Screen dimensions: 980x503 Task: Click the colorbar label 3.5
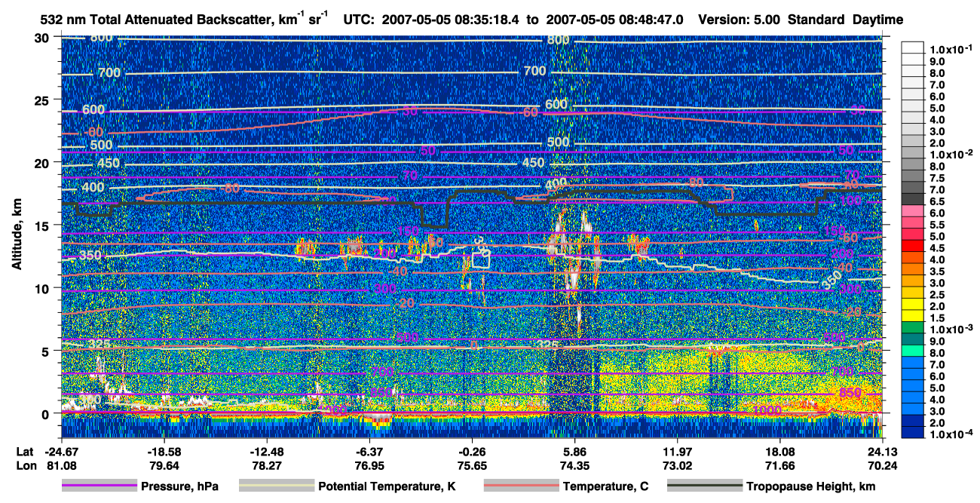(936, 272)
